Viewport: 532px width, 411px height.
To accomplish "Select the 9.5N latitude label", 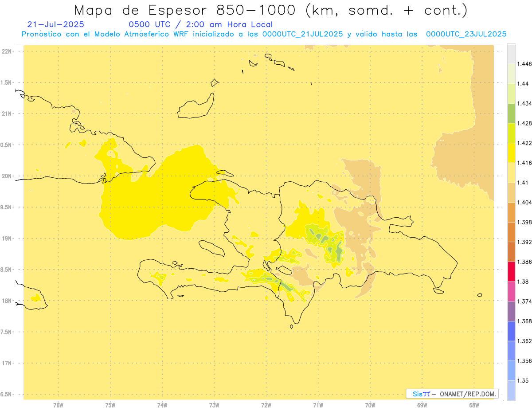I will click(x=6, y=207).
